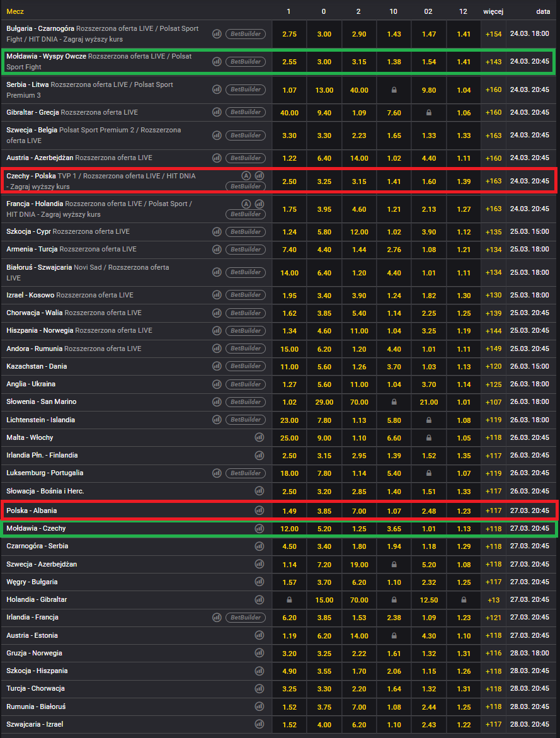
Task: Open the Turcja - Chorwacja match
Action: pos(36,689)
